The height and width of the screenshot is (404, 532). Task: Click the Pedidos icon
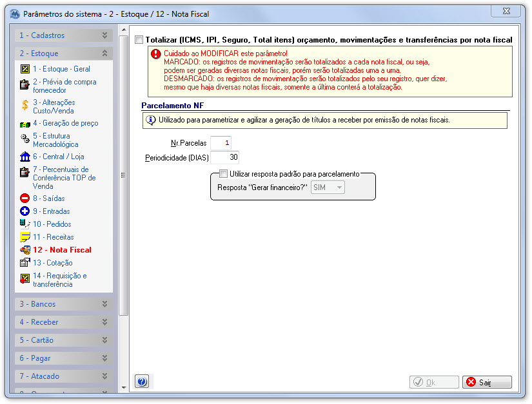click(x=25, y=224)
